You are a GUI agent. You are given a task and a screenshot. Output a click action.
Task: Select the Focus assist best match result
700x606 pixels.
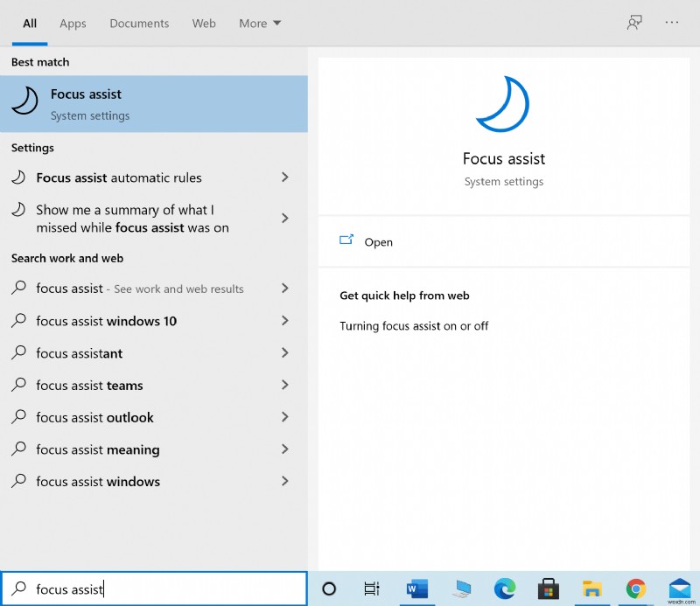(x=153, y=104)
